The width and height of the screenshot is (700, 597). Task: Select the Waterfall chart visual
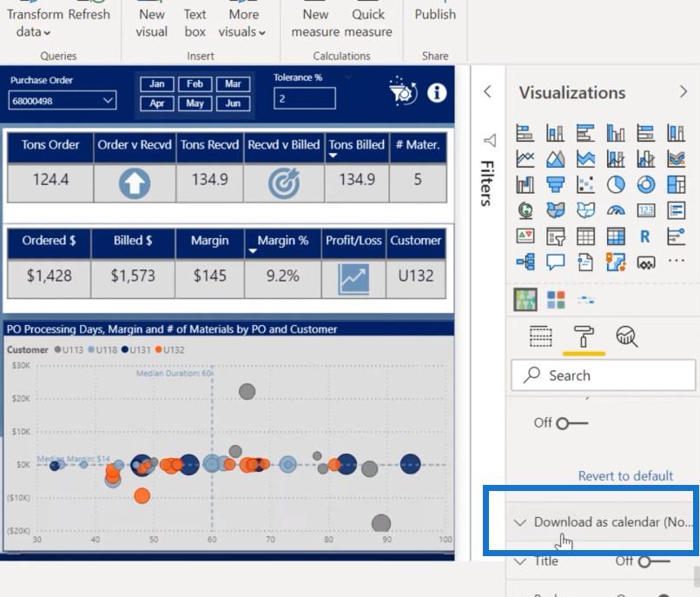(x=525, y=184)
